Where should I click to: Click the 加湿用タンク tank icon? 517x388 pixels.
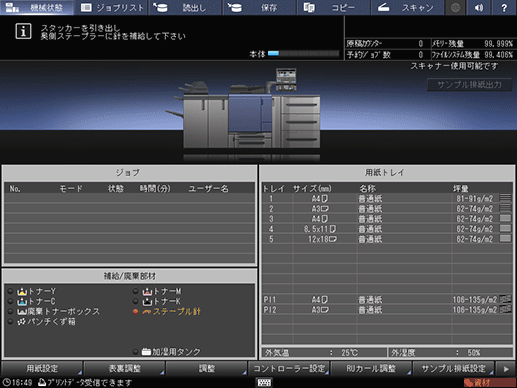(146, 352)
